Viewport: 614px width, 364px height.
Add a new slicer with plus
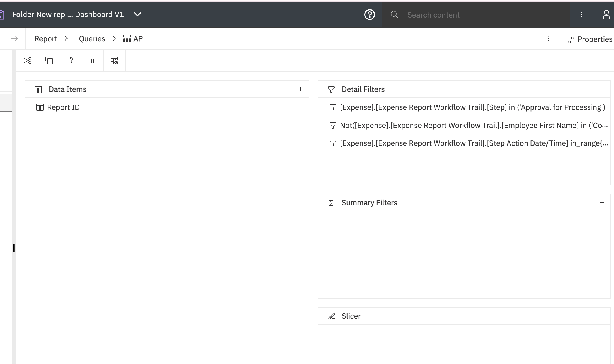pos(602,316)
